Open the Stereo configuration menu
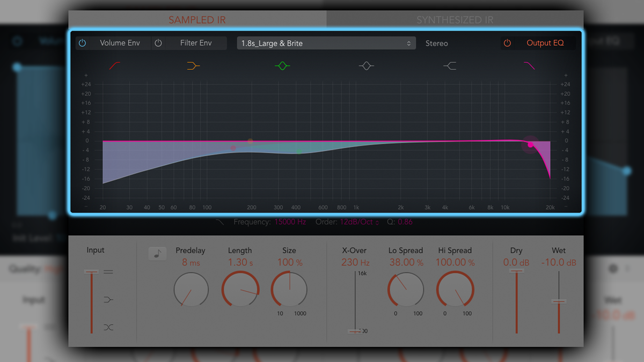Viewport: 644px width, 362px height. coord(436,43)
